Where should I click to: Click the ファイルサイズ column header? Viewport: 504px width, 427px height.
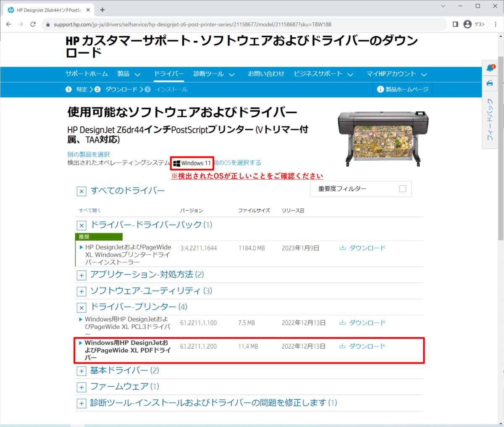(x=254, y=210)
